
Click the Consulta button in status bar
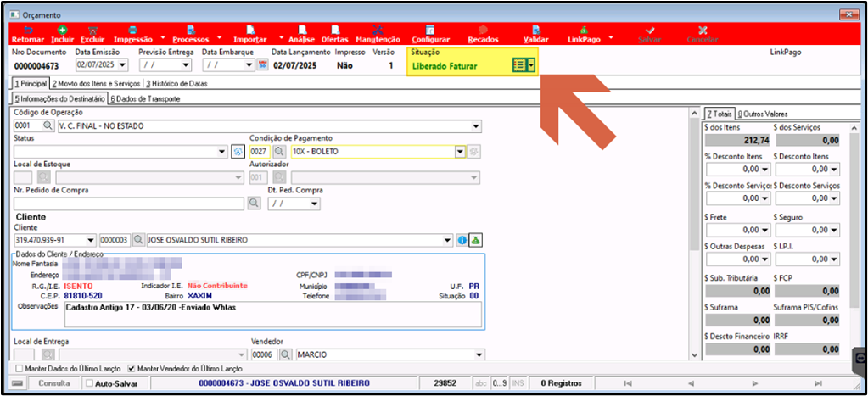tap(53, 383)
